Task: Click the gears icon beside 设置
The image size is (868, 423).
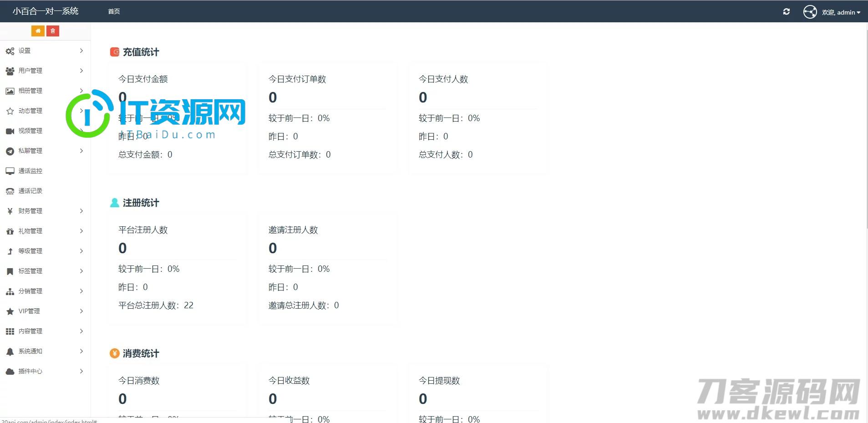Action: click(10, 51)
